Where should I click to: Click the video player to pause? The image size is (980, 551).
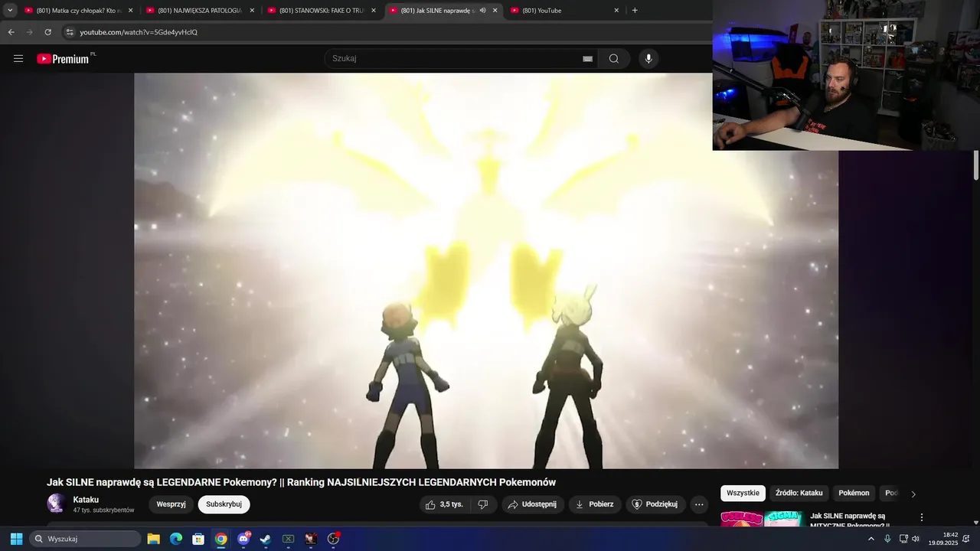(x=486, y=271)
